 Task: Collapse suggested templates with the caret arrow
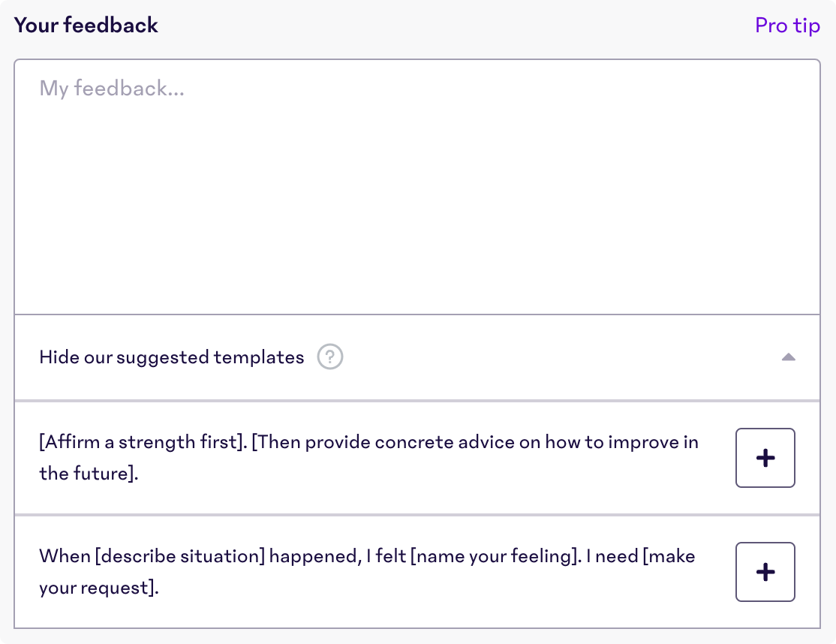(x=789, y=357)
